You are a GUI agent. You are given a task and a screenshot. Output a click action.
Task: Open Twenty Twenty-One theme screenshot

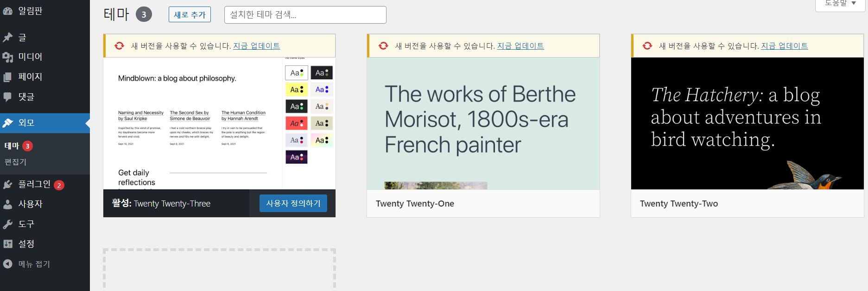[x=483, y=123]
